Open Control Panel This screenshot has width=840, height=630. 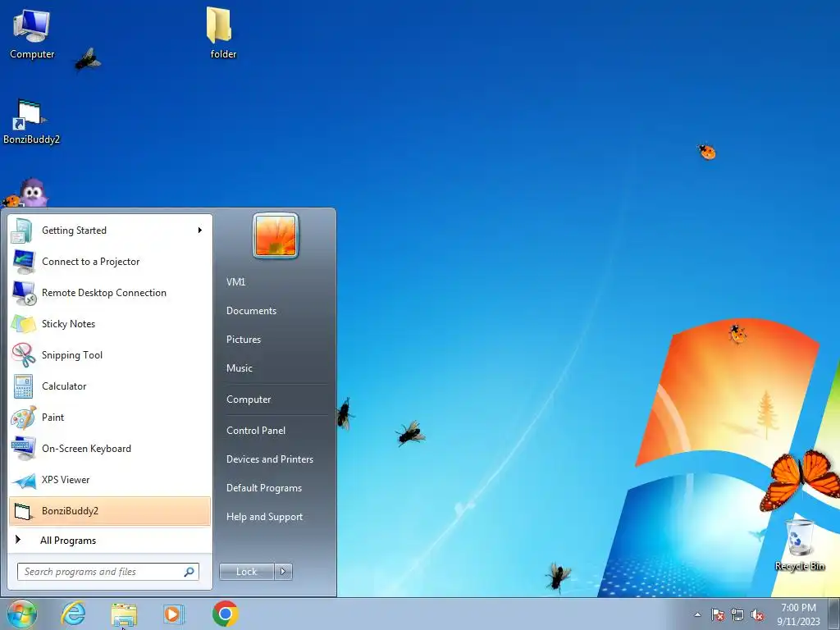(256, 431)
